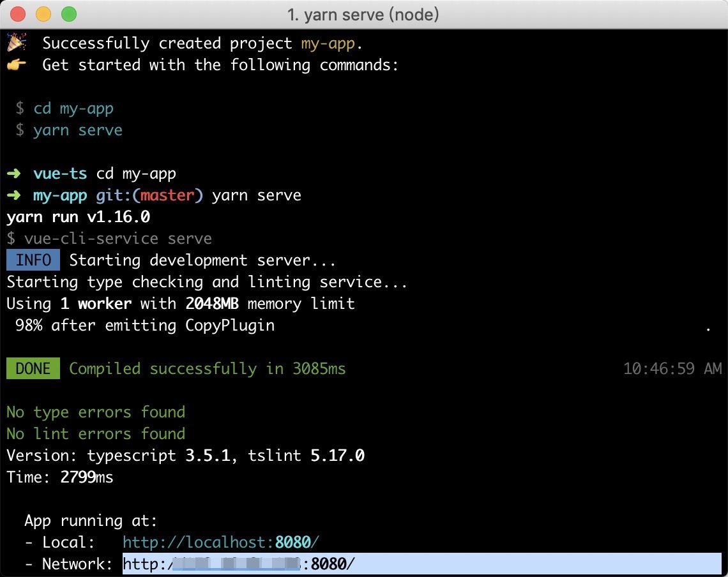Viewport: 728px width, 577px height.
Task: Open the highlighted Network URL link
Action: (x=238, y=564)
